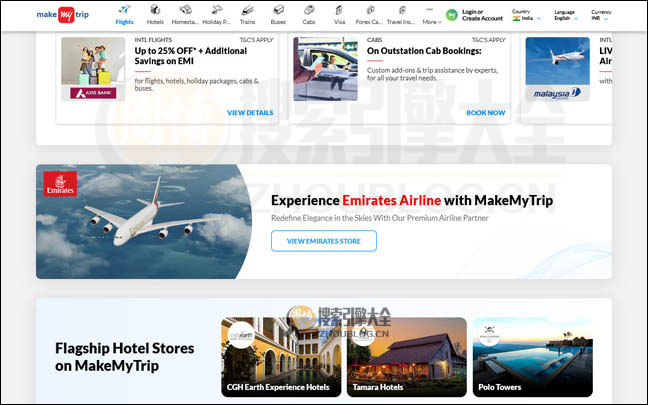Open the Country India dropdown
648x405 pixels.
click(x=526, y=15)
